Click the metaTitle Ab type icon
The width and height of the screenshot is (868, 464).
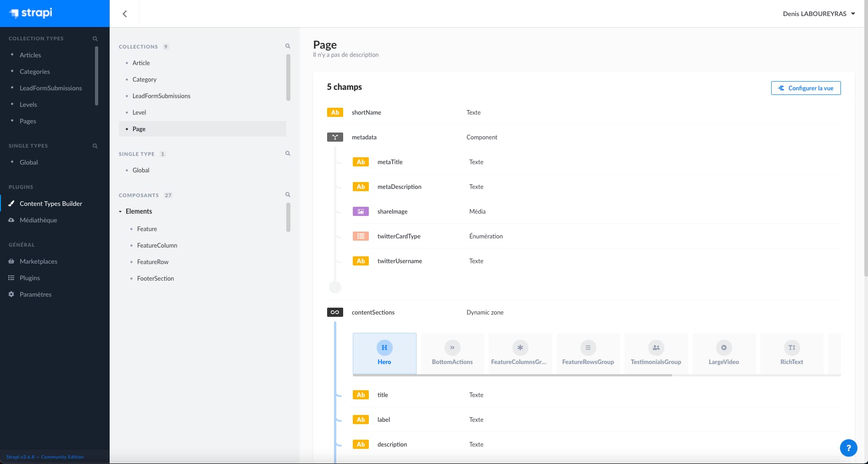pyautogui.click(x=361, y=162)
